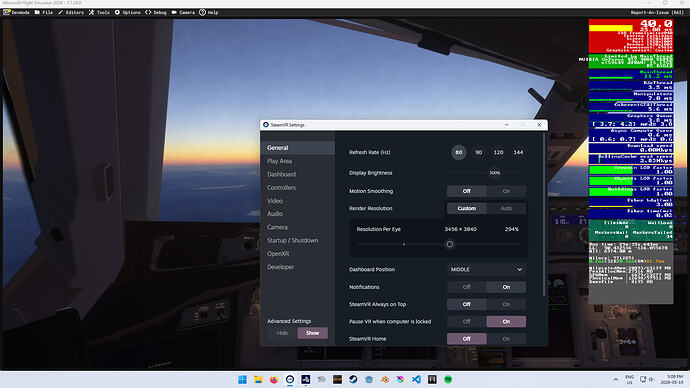
Task: Set Motion Smoothing to Off
Action: pos(466,191)
